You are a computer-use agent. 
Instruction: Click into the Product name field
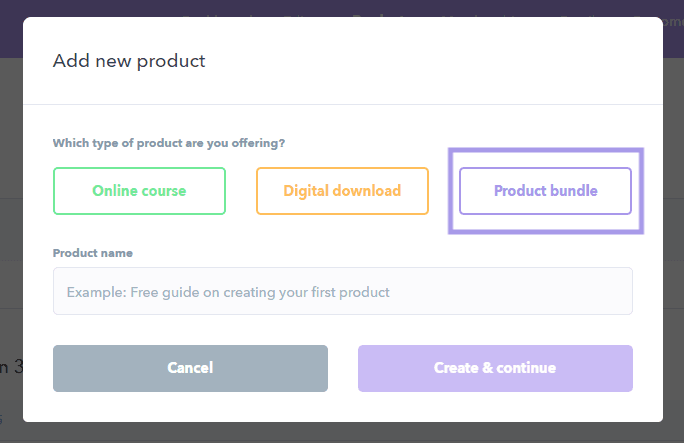coord(342,292)
